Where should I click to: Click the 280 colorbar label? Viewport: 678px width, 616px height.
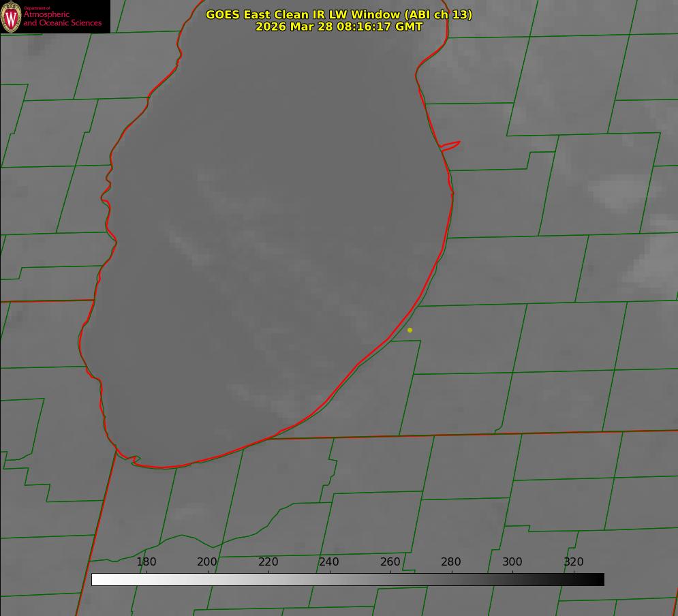click(x=451, y=561)
